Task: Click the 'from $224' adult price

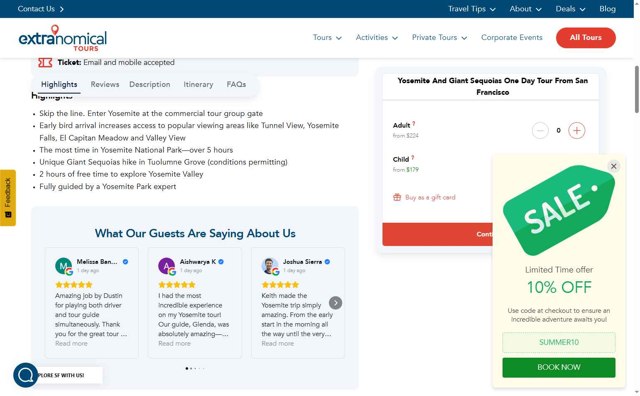Action: coord(406,136)
